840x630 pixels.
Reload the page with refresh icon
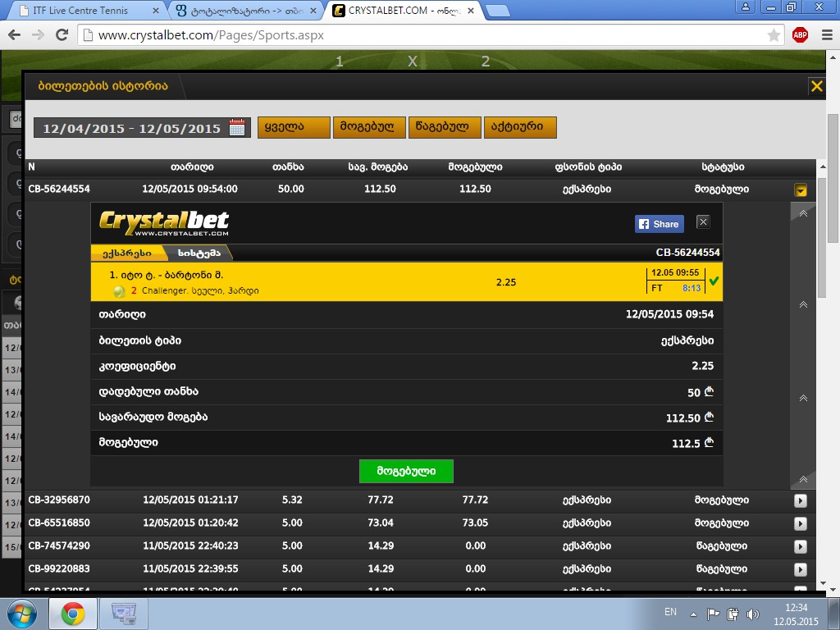[x=62, y=35]
